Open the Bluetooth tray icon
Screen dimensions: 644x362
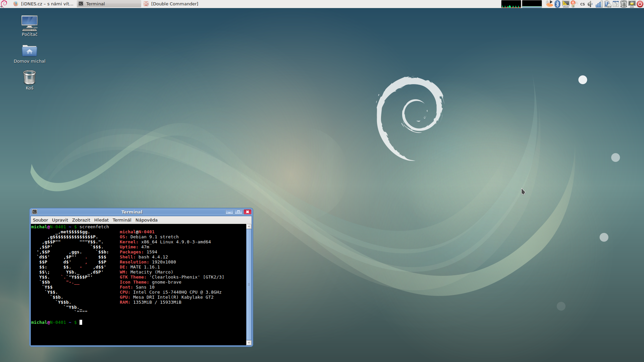click(x=557, y=4)
